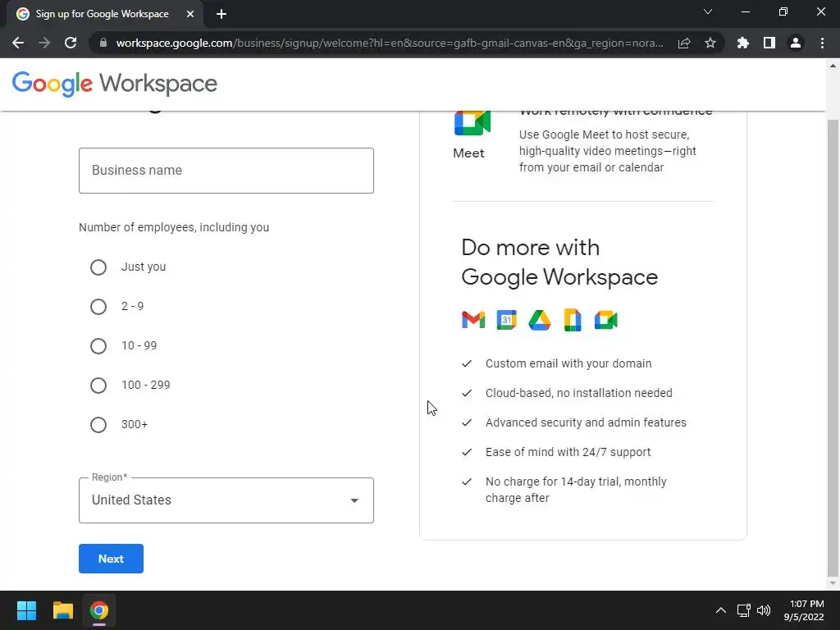This screenshot has height=630, width=840.
Task: Click the Gmail icon under Do more heading
Action: 473,320
